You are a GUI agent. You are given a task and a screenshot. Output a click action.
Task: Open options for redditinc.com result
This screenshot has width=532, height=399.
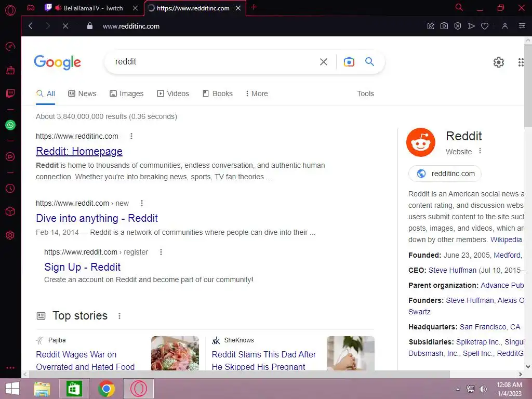point(131,136)
